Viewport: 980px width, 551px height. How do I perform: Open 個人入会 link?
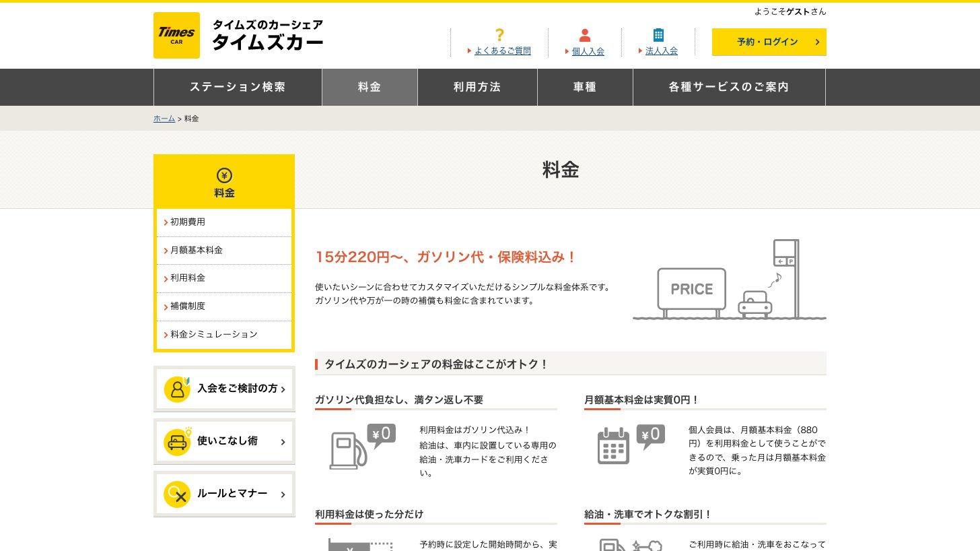tap(588, 51)
